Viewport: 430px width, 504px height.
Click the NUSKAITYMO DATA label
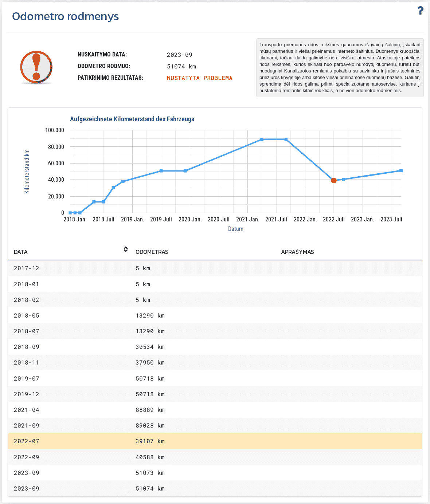[x=102, y=55]
